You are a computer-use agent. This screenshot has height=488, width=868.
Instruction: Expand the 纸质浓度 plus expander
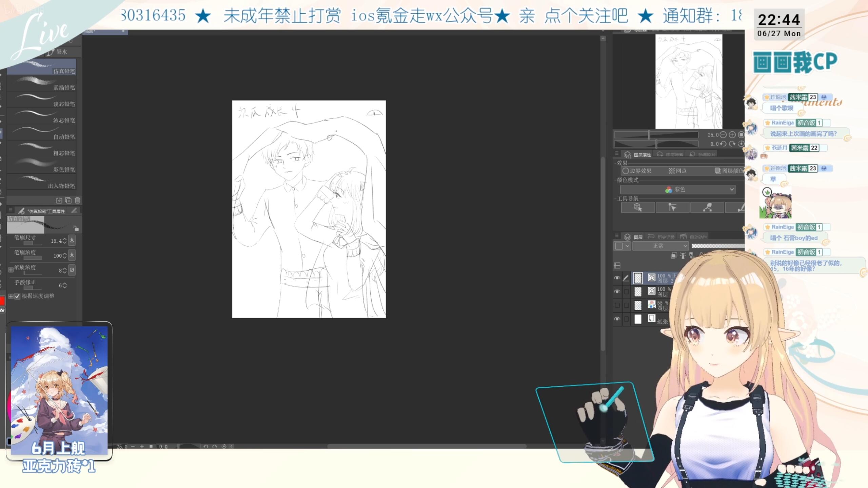pos(11,270)
